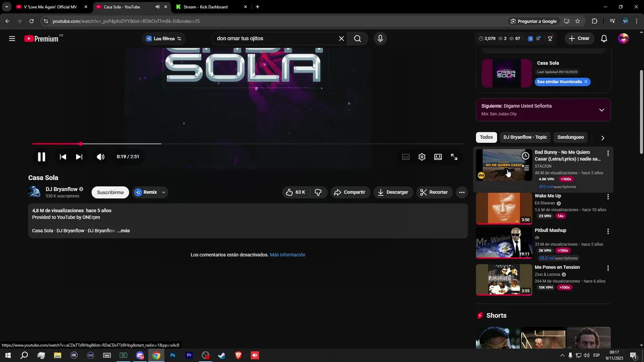
Task: Open options for Me Pones en Tension
Action: tap(608, 268)
